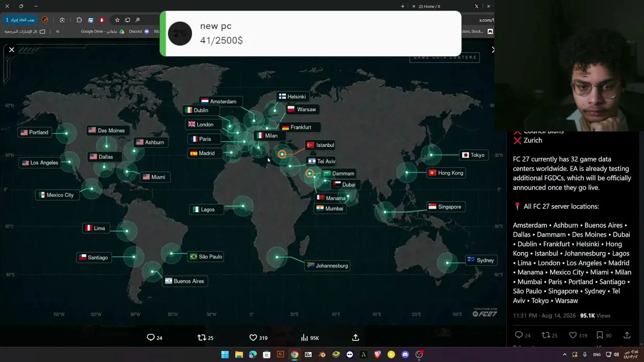Like the post using the right sidebar heart
This screenshot has width=644, height=362.
[578, 335]
